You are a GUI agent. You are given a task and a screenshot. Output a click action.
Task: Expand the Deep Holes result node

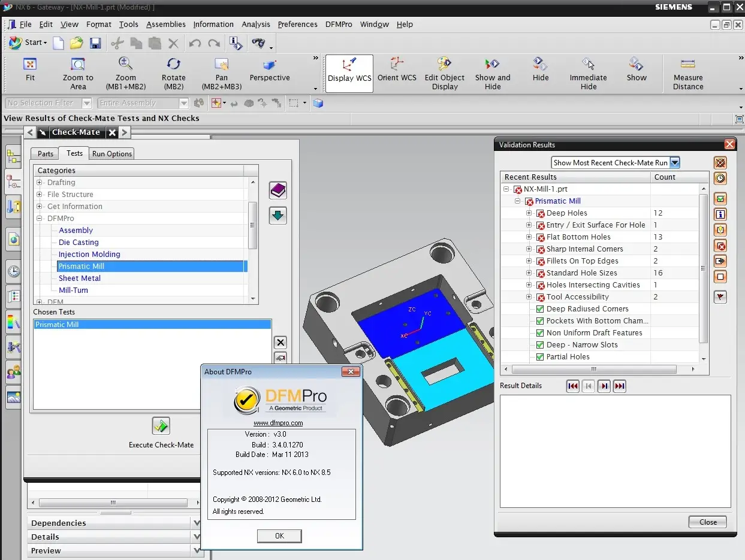tap(529, 213)
